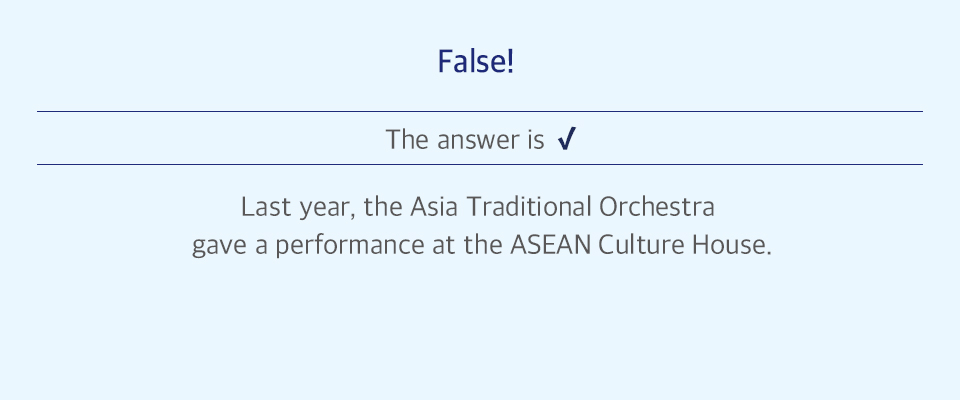Click the checkmark answer icon
Viewport: 960px width, 400px height.
567,139
